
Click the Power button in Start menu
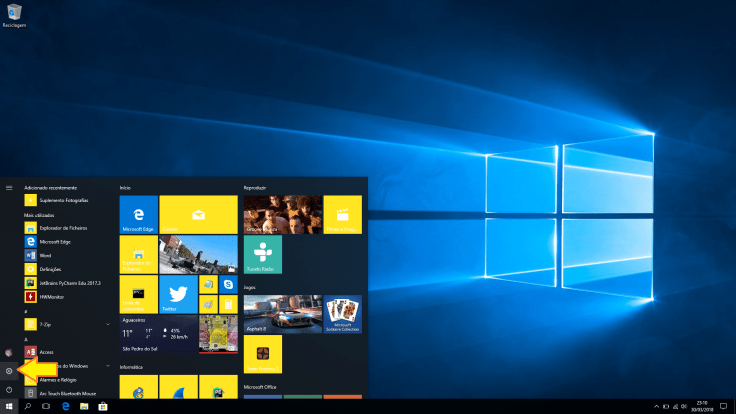[x=9, y=389]
